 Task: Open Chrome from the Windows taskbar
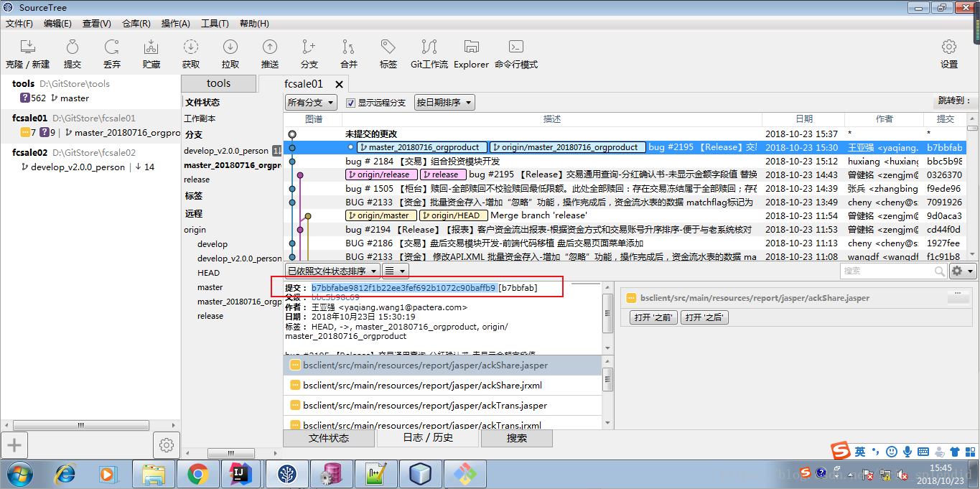point(197,474)
